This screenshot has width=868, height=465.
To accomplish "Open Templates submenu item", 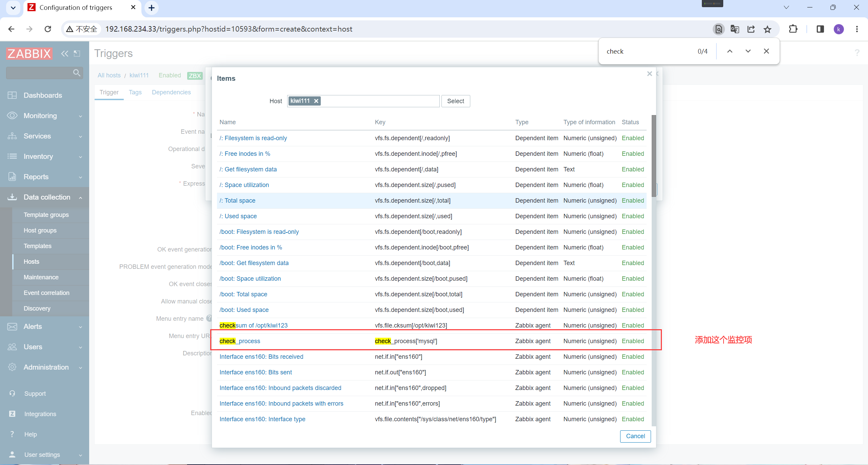I will pos(38,246).
